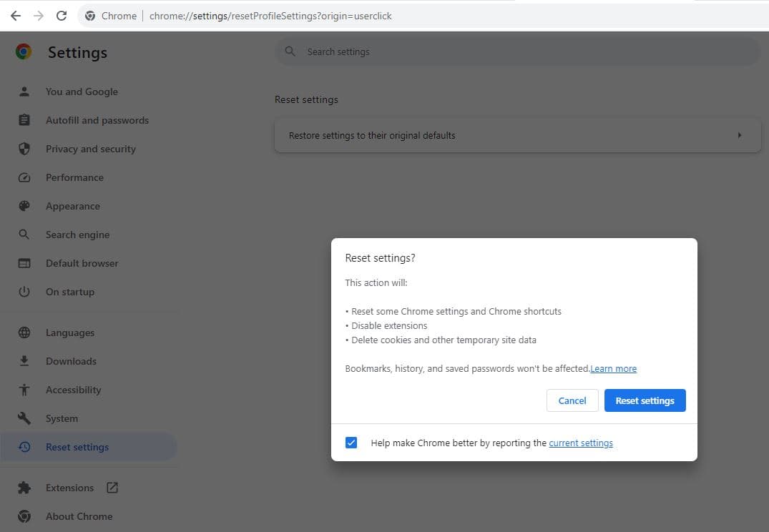Open Autofill and passwords section
This screenshot has width=769, height=532.
tap(97, 120)
